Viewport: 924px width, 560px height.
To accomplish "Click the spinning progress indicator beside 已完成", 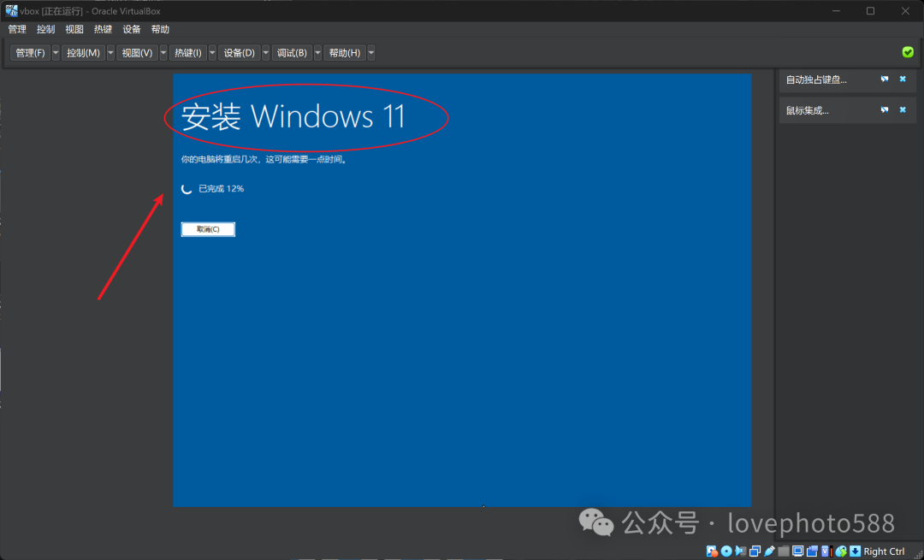I will pos(187,188).
